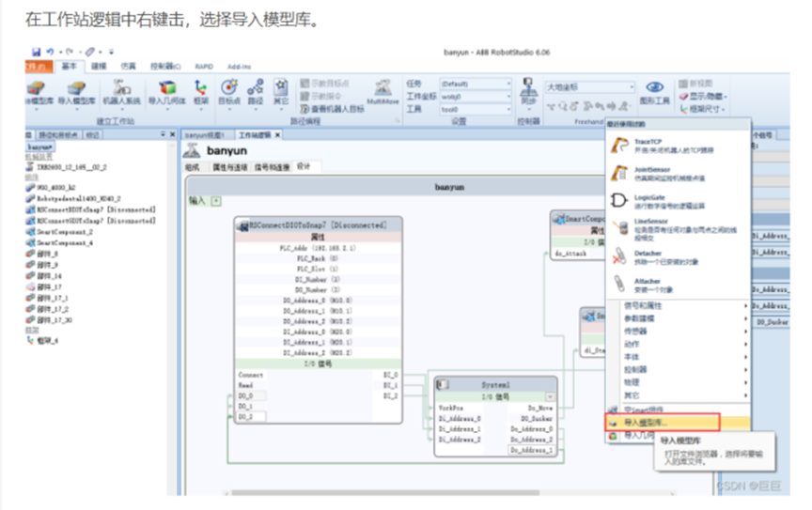This screenshot has width=812, height=510.
Task: Select SmartComponent_2 tree item
Action: pyautogui.click(x=59, y=232)
